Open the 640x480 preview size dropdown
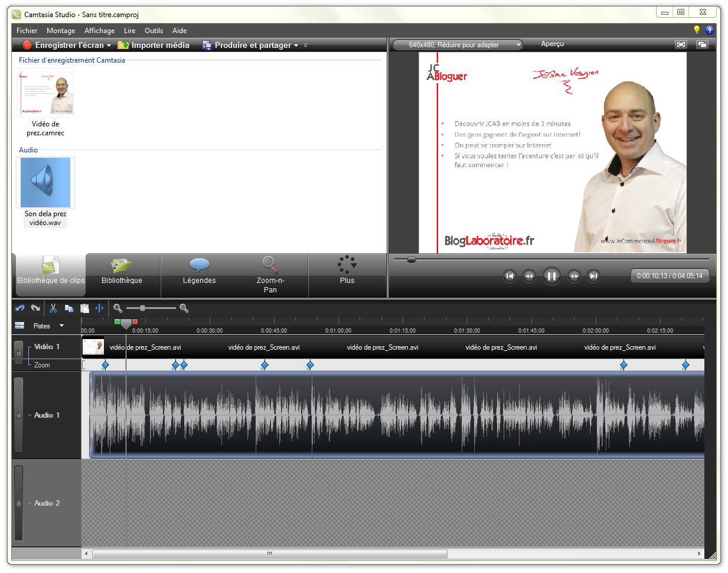The height and width of the screenshot is (573, 728). (458, 45)
